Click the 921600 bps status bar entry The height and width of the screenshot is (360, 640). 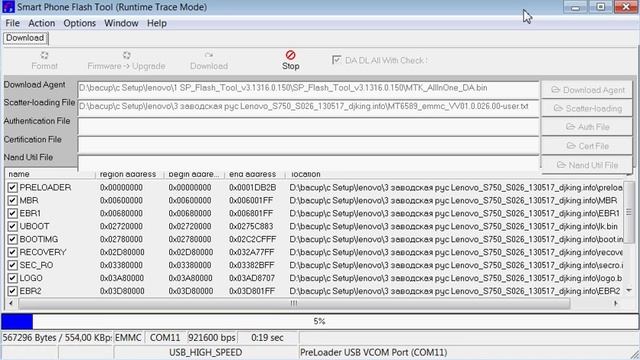(x=212, y=338)
